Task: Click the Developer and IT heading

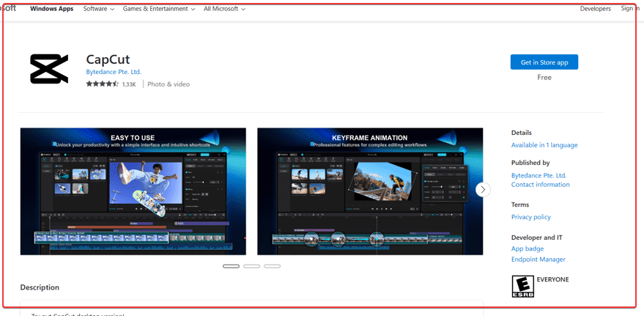Action: (537, 238)
